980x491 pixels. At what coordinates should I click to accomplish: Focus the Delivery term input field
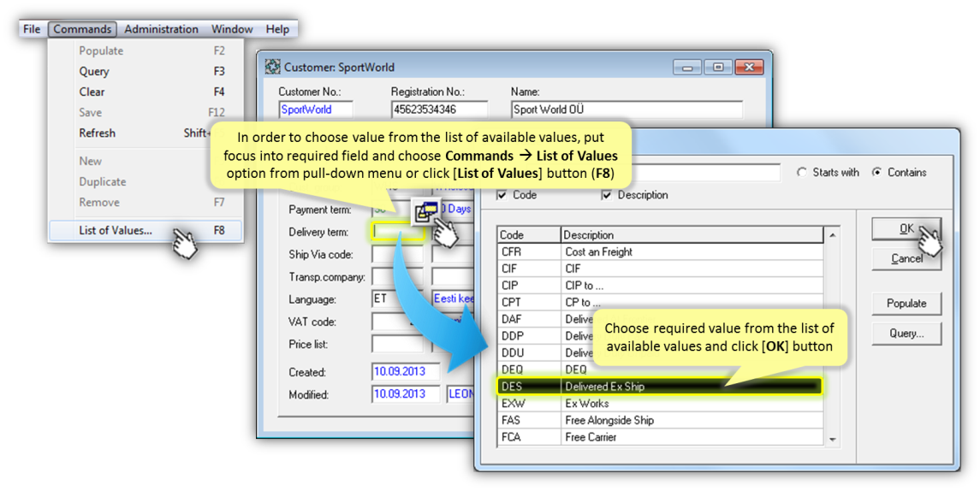pyautogui.click(x=398, y=232)
